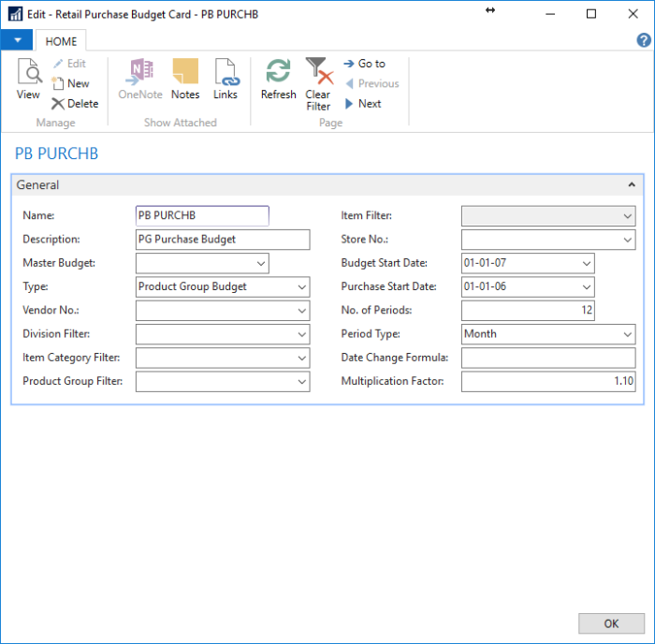Open the Purchase Start Date picker

pyautogui.click(x=586, y=287)
